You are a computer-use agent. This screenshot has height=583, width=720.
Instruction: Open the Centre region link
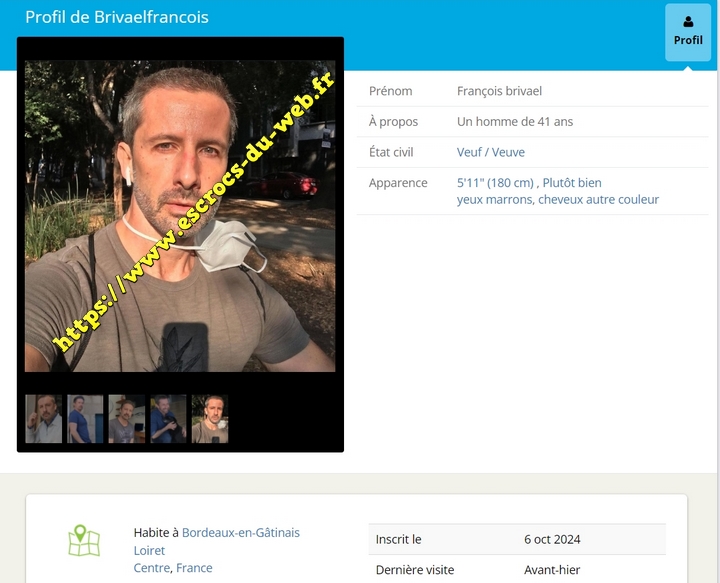pyautogui.click(x=152, y=568)
